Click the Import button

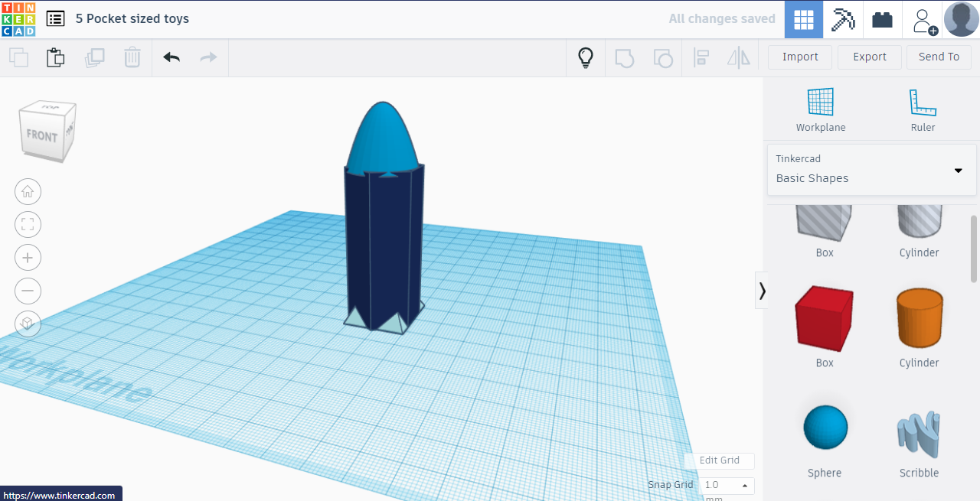click(x=799, y=57)
